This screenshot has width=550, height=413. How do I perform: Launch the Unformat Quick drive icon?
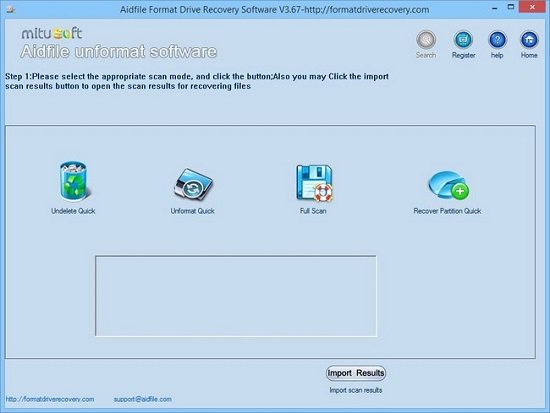click(193, 184)
